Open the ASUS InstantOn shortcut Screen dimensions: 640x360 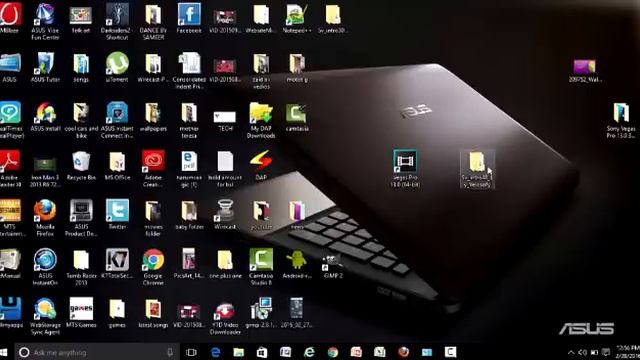(x=45, y=267)
